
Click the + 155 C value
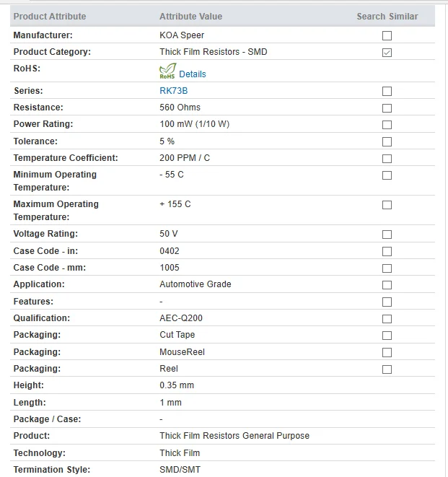click(175, 204)
